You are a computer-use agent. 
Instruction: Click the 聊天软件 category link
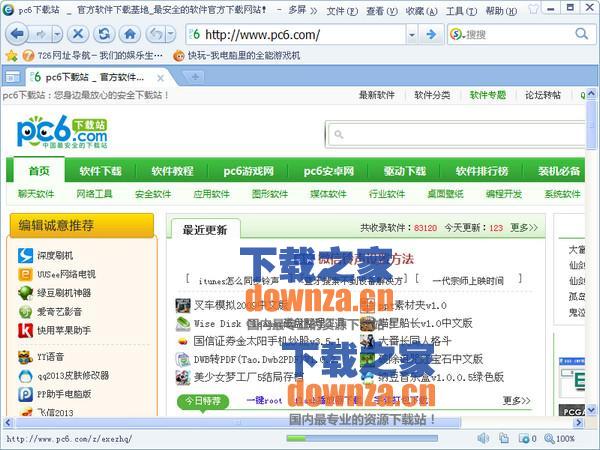pyautogui.click(x=36, y=194)
